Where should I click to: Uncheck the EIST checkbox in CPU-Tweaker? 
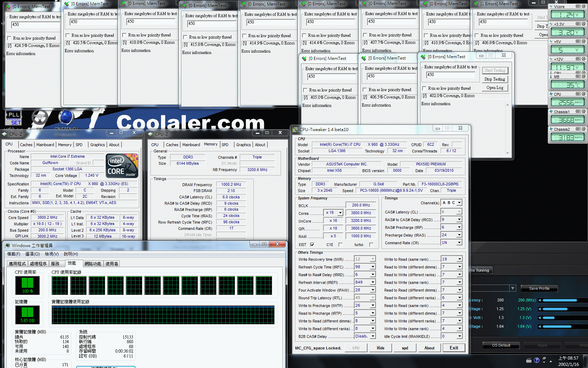312,245
